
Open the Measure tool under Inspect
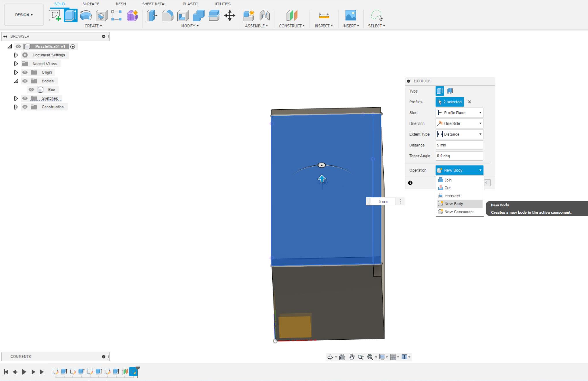coord(324,15)
